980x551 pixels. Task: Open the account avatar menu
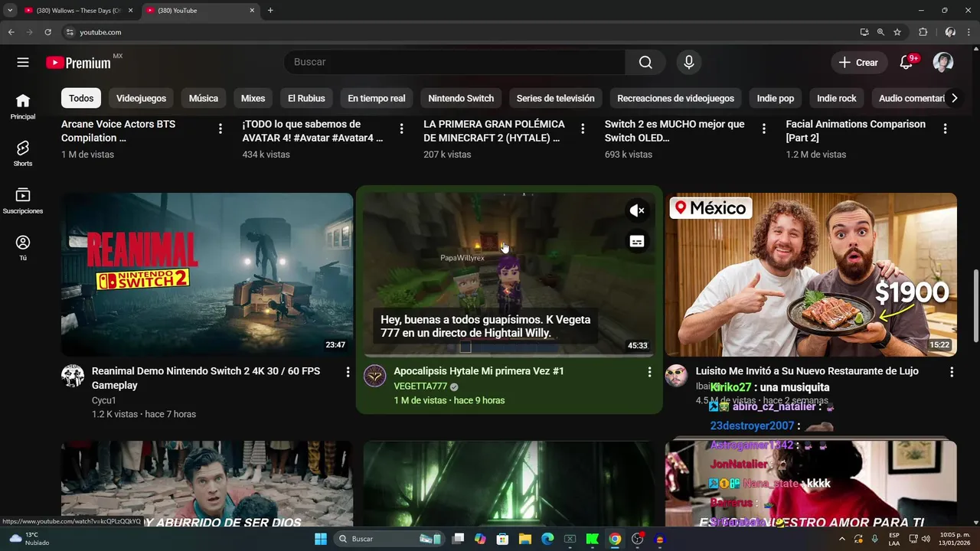click(x=943, y=63)
